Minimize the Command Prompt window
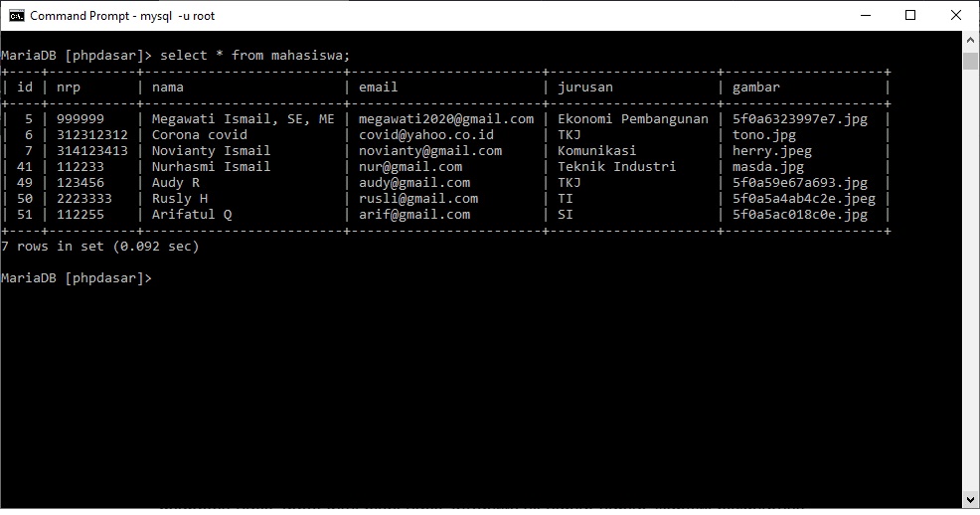The width and height of the screenshot is (980, 515). tap(864, 15)
